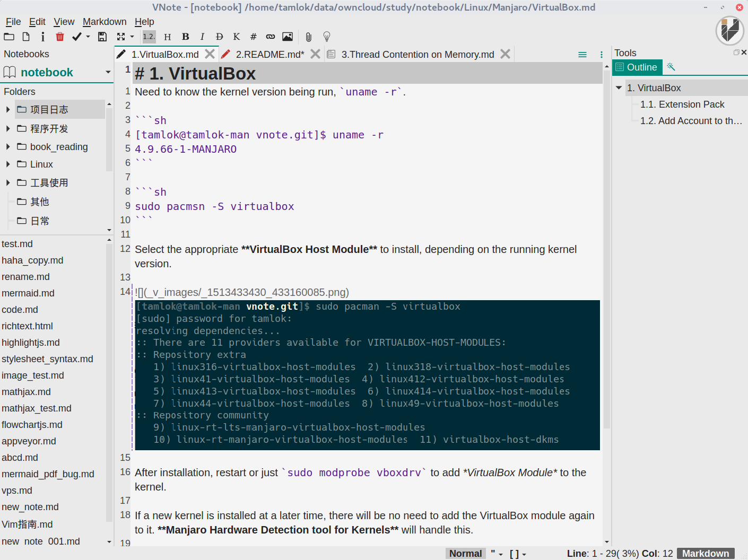Open the dropdown next to the expand icon

132,37
